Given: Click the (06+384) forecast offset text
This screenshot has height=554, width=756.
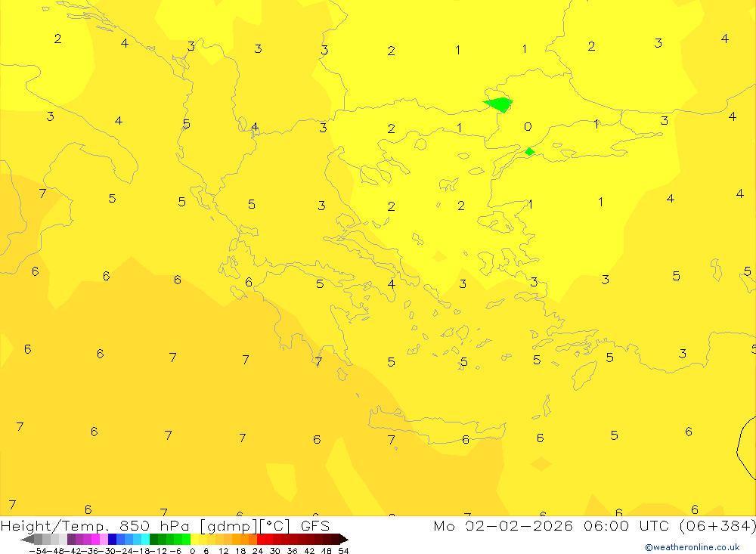Looking at the screenshot, I should (x=717, y=525).
